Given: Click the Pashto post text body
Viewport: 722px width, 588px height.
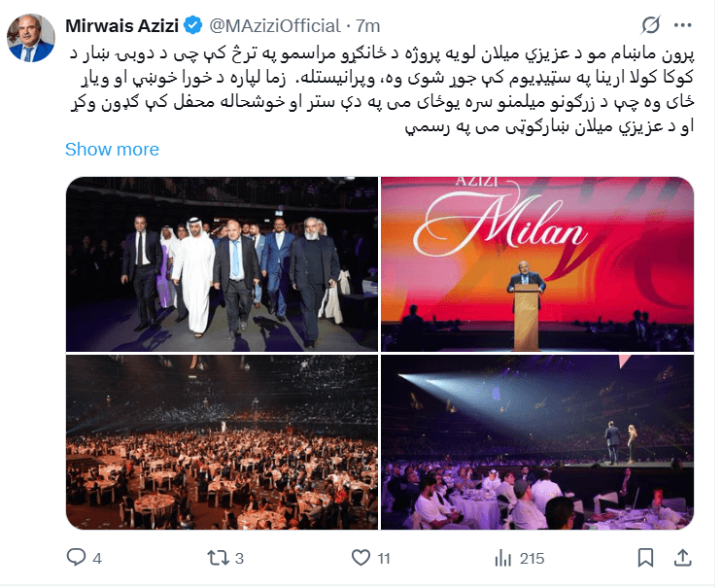Looking at the screenshot, I should [x=381, y=89].
